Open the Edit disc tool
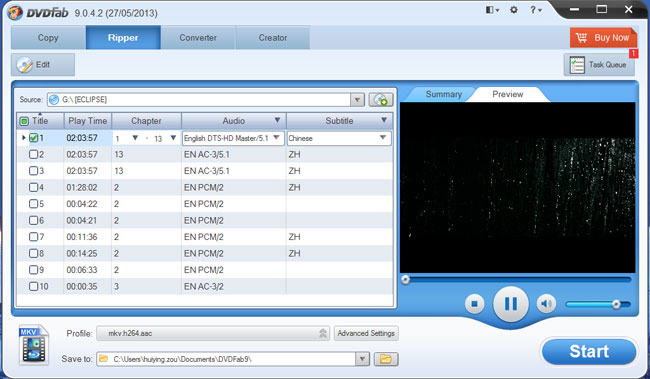Image resolution: width=650 pixels, height=379 pixels. [43, 65]
